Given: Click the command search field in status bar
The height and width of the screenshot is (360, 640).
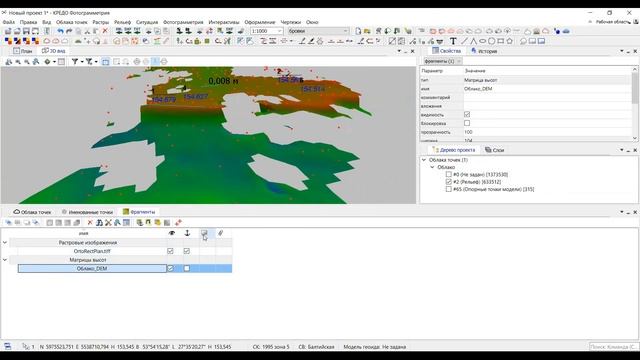Looking at the screenshot, I should point(613,347).
